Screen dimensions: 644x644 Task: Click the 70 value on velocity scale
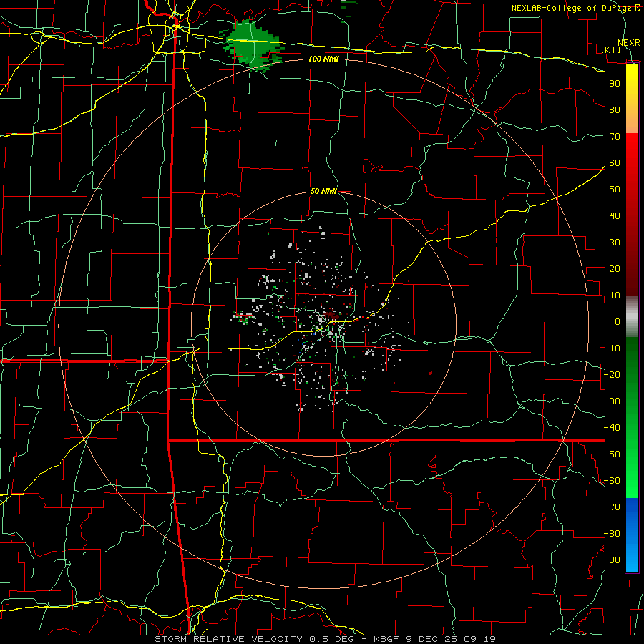tap(615, 137)
